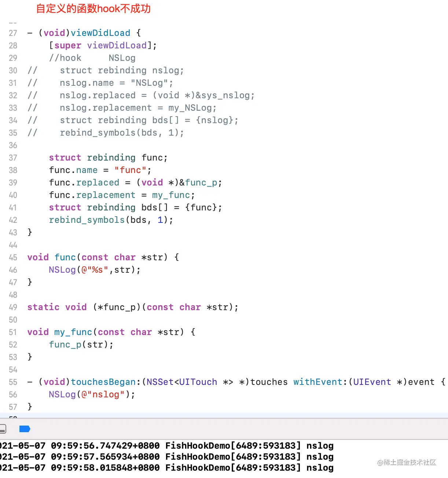Click gutter line number 45
Viewport: 448px width, 478px height.
13,257
